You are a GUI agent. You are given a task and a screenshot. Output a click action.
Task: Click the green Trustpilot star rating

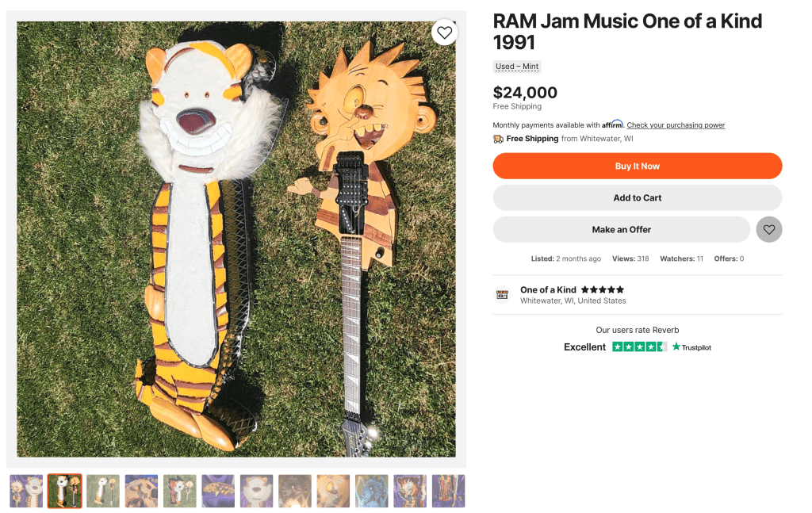pos(639,347)
